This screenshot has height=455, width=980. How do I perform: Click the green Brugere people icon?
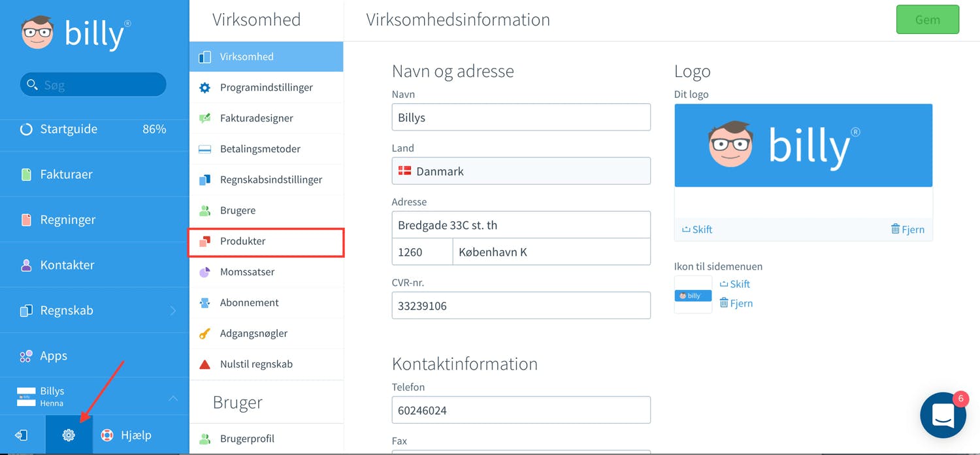[204, 210]
